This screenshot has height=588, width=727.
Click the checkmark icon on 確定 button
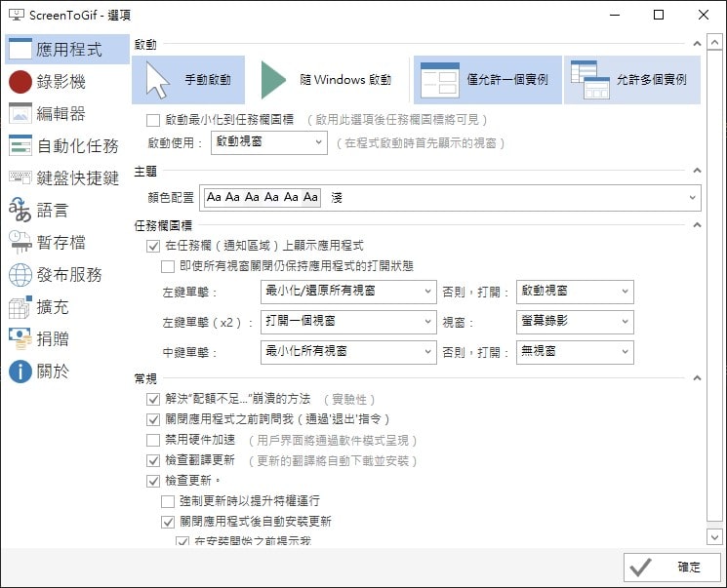tap(641, 568)
